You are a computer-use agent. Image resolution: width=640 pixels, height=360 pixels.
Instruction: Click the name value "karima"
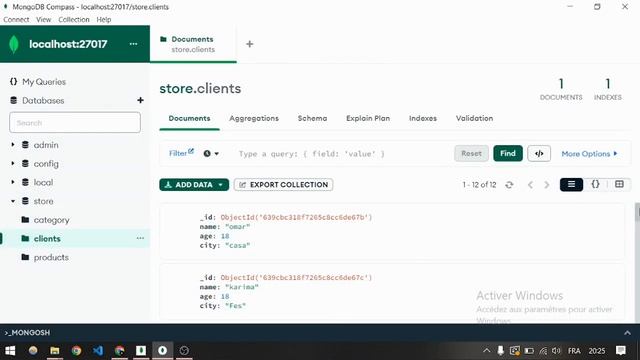point(242,287)
